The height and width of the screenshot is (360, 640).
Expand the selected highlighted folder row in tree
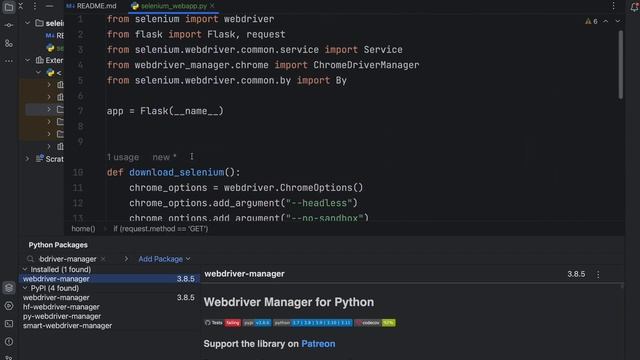49,109
